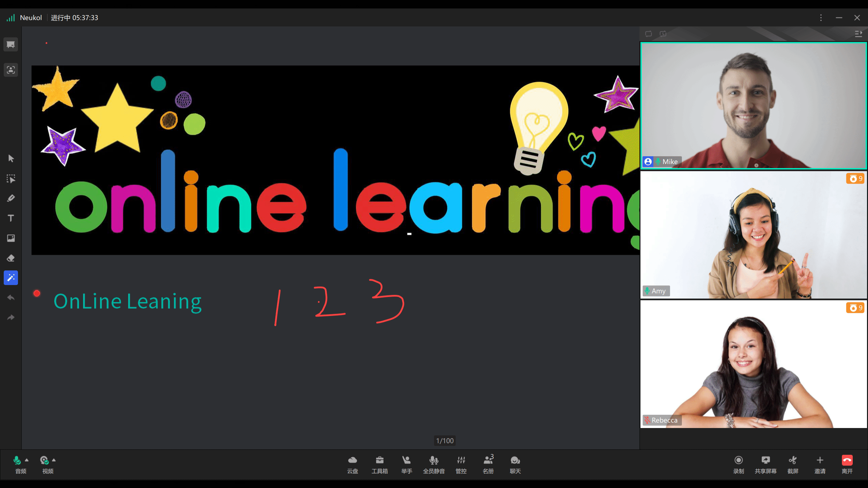Select Mike's video tile
This screenshot has height=488, width=868.
(753, 105)
